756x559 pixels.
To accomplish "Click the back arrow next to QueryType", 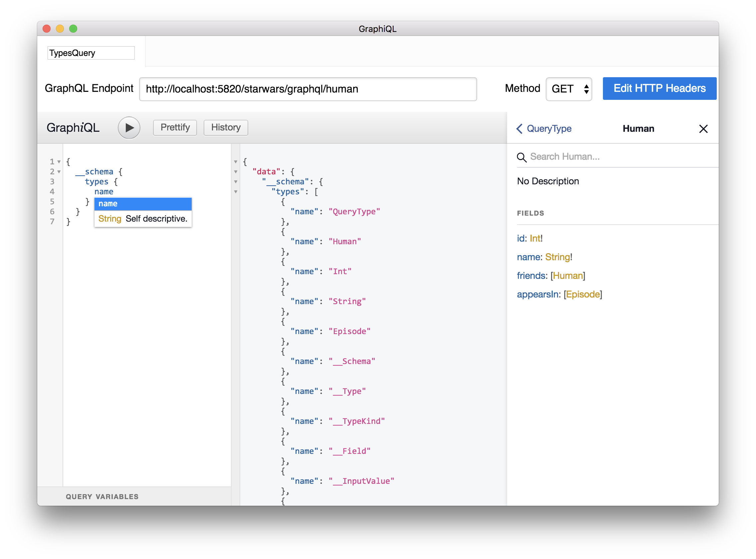I will (x=519, y=128).
